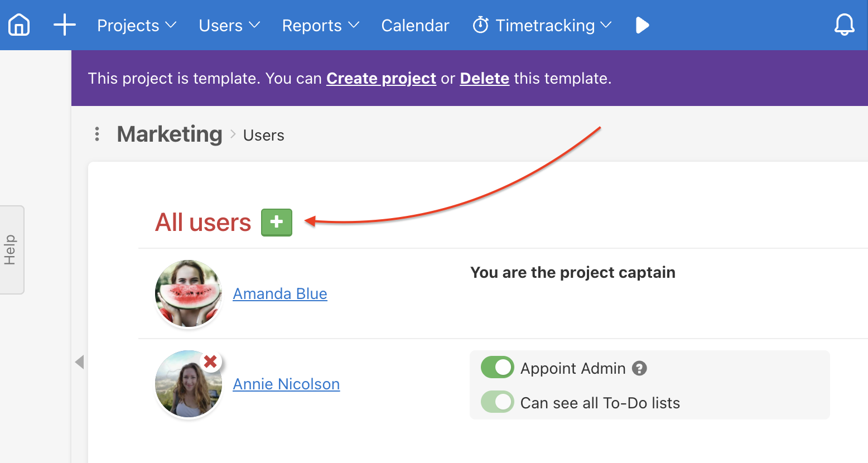The height and width of the screenshot is (463, 868).
Task: Toggle the Appoint Admin switch
Action: (x=497, y=368)
